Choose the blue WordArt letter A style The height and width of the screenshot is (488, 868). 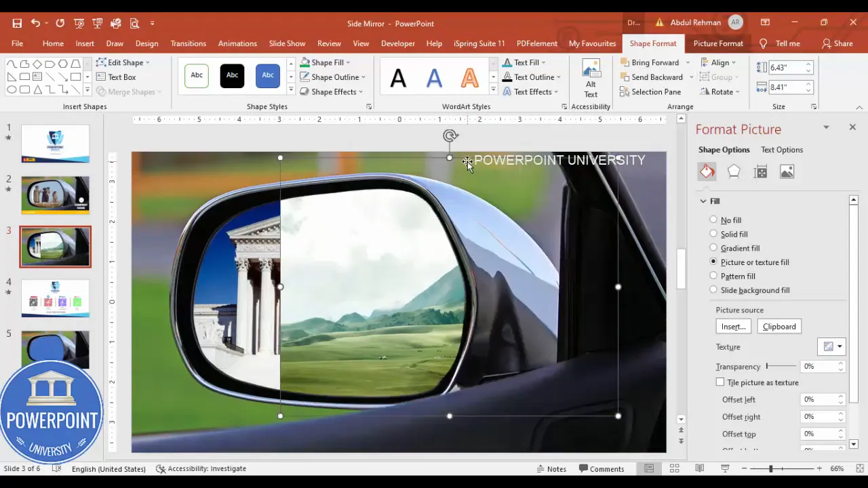[434, 79]
